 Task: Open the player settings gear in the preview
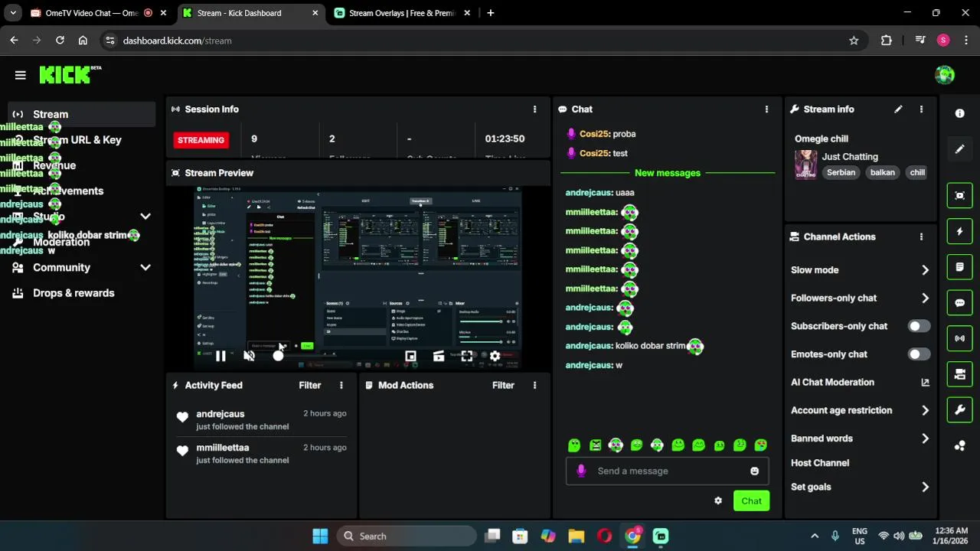[x=495, y=356]
